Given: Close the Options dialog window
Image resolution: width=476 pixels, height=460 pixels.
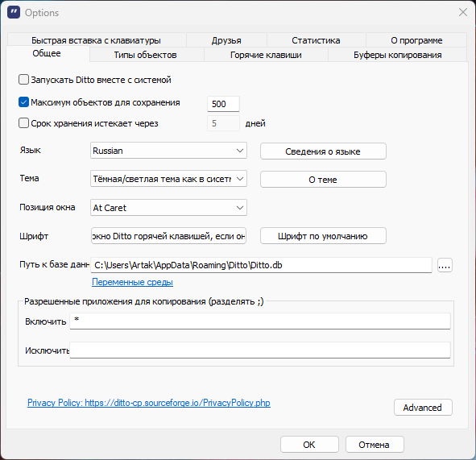Looking at the screenshot, I should 463,12.
